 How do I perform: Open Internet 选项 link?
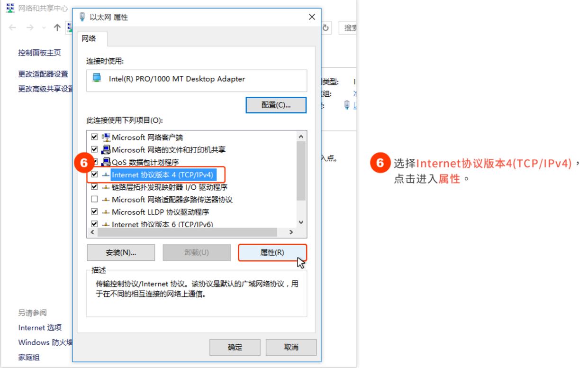[x=40, y=328]
